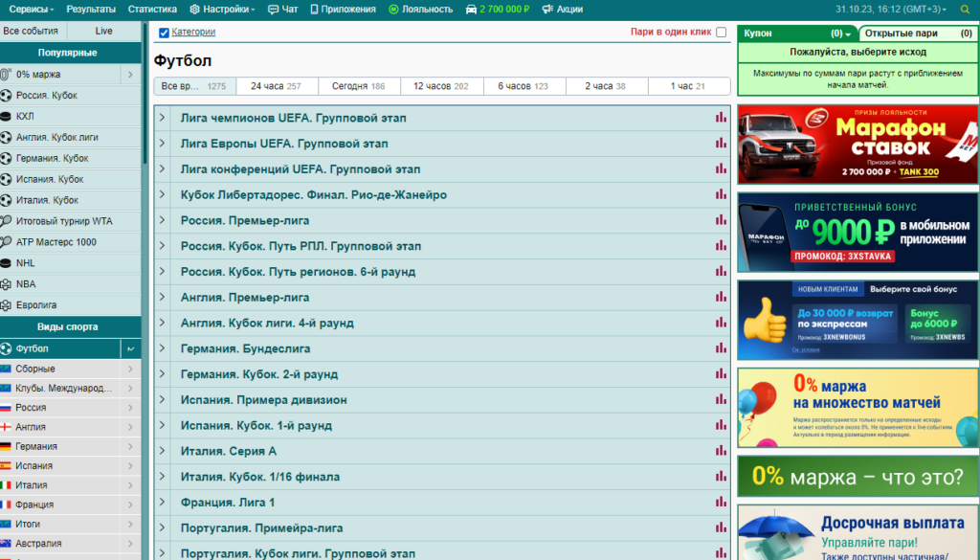
Task: Open the Настройки dropdown menu
Action: tap(222, 10)
